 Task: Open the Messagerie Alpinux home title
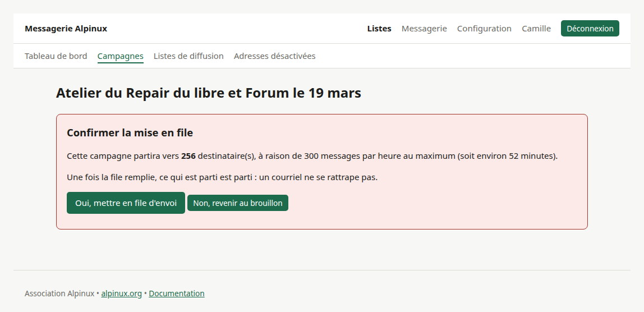tap(66, 29)
